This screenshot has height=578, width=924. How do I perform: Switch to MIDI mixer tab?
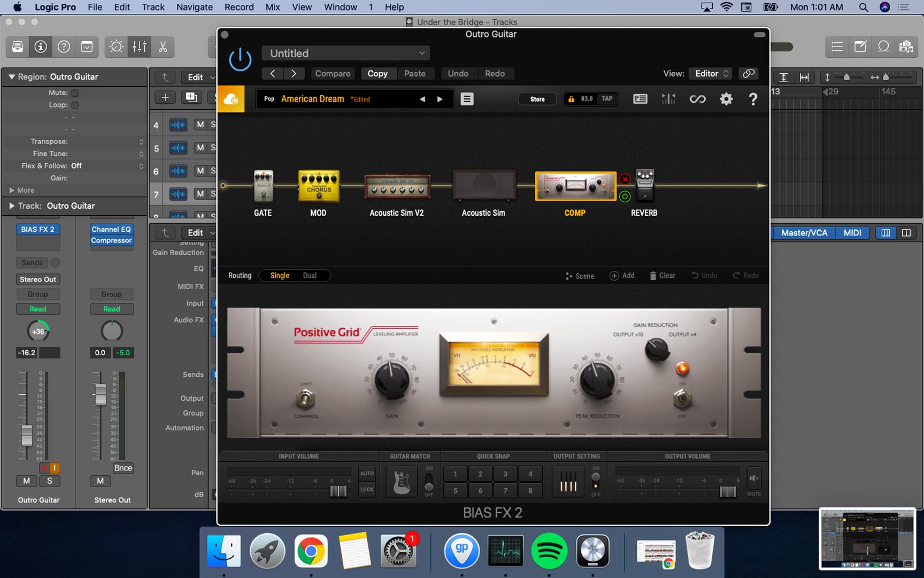[852, 233]
